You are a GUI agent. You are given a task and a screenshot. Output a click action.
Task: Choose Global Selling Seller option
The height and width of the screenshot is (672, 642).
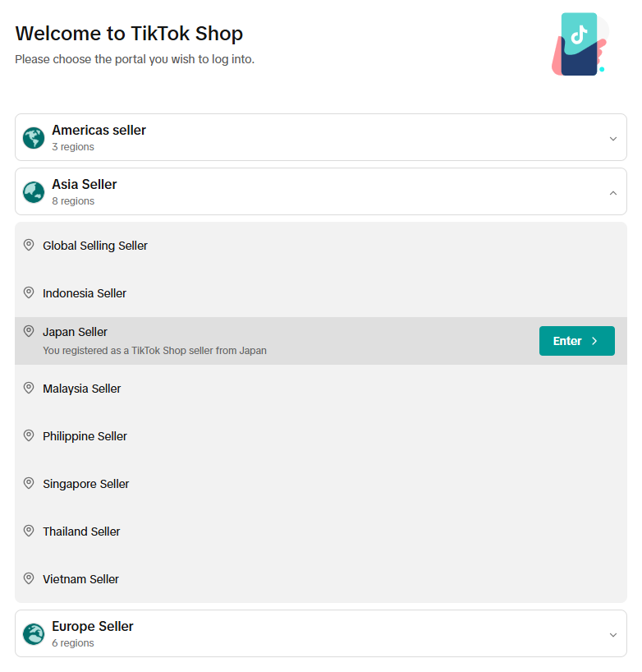click(94, 246)
